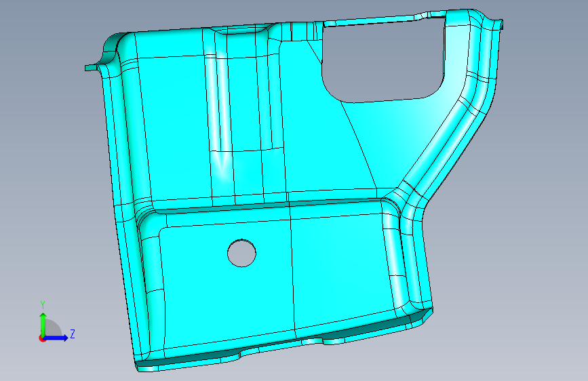Screen dimensions: 588x381
Task: Select the large rectangular cutout opening
Action: (x=383, y=60)
